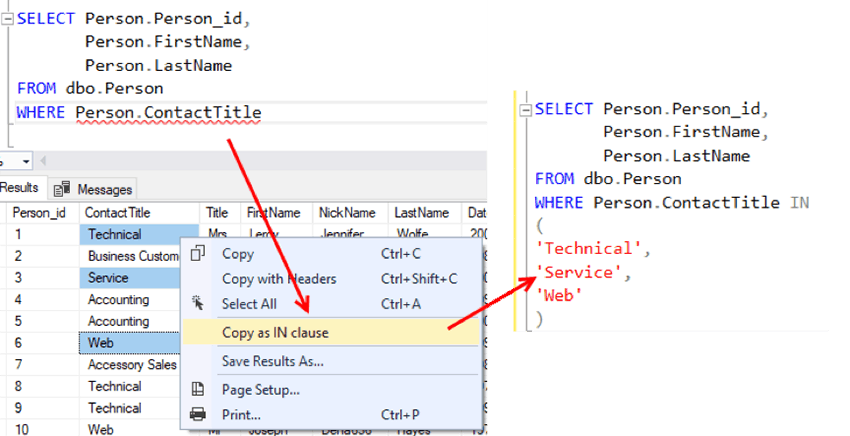
Task: Select Copy with Headers menu entry
Action: point(279,279)
